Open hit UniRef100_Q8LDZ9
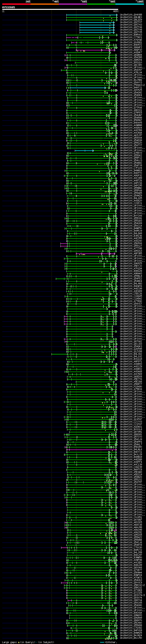Viewport: 146px width, 644px height. tap(131, 20)
